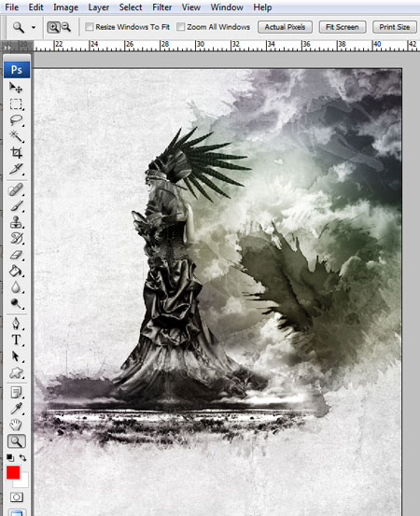Select the Healing Brush tool
This screenshot has width=420, height=516.
point(16,189)
